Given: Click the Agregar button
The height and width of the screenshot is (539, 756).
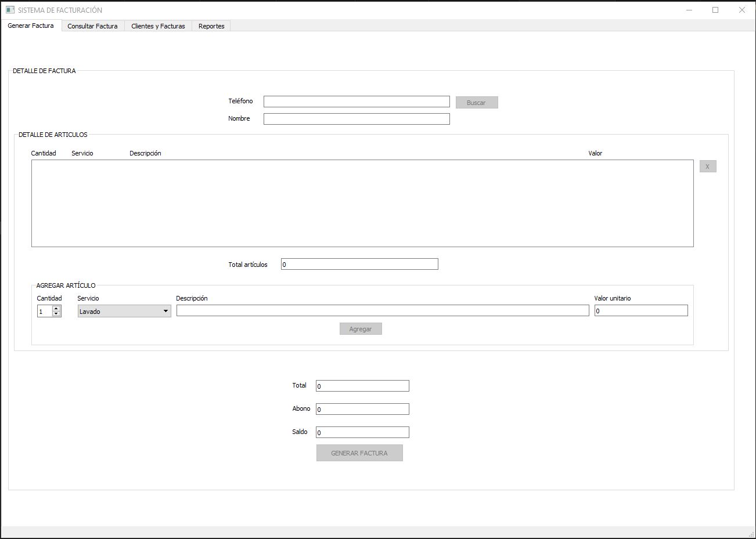Looking at the screenshot, I should (x=360, y=329).
